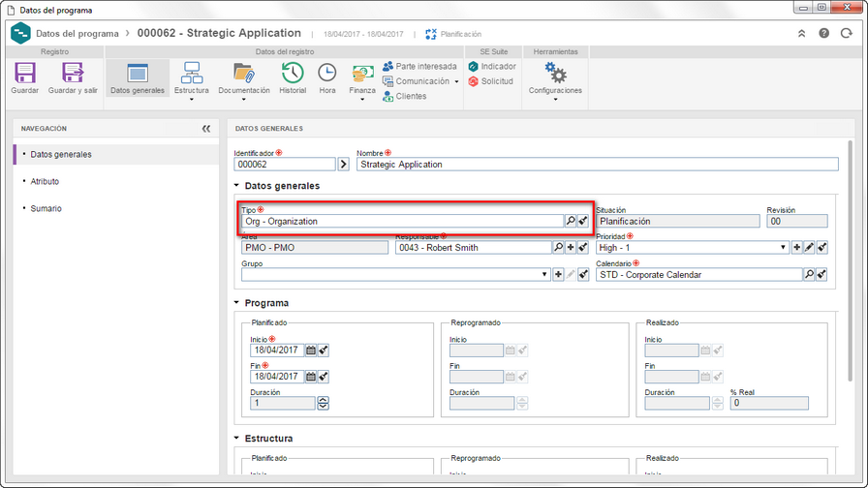Viewport: 868px width, 488px height.
Task: Click the Datos del programa breadcrumb
Action: pyautogui.click(x=77, y=34)
